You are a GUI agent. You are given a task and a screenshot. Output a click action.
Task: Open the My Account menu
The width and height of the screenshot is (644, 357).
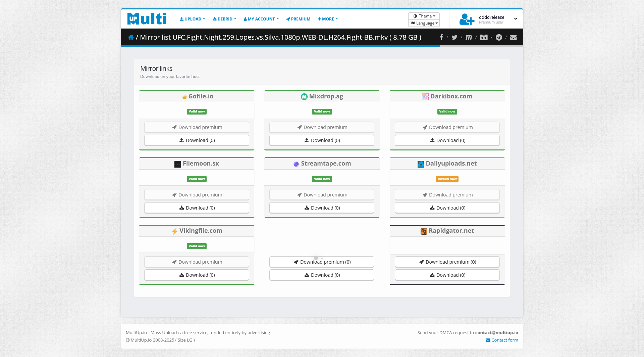coord(261,19)
